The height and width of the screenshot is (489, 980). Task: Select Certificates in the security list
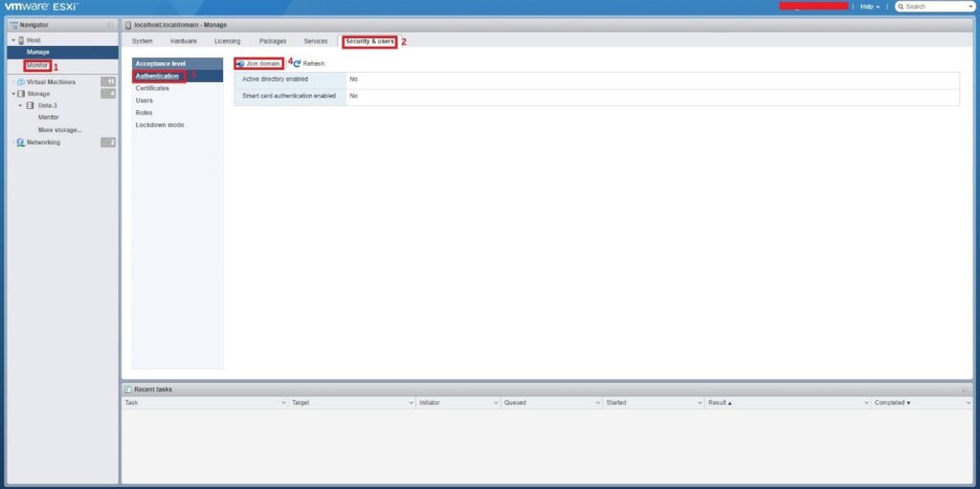152,88
